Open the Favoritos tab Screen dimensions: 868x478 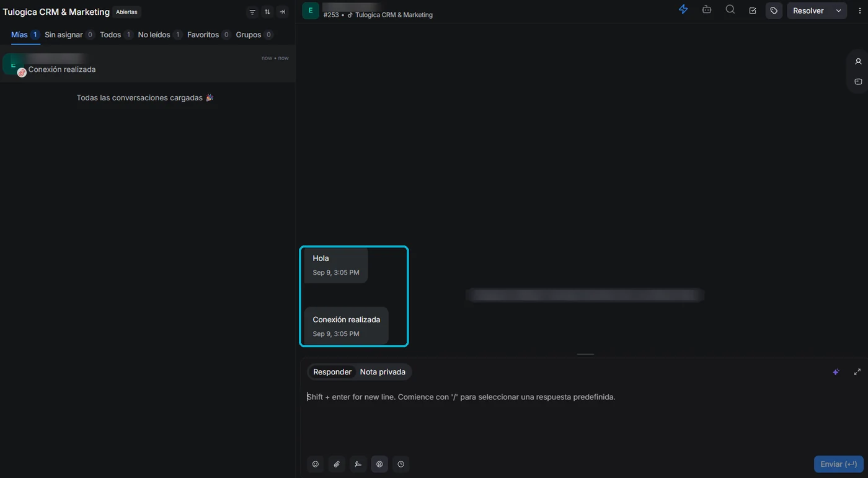pyautogui.click(x=209, y=35)
